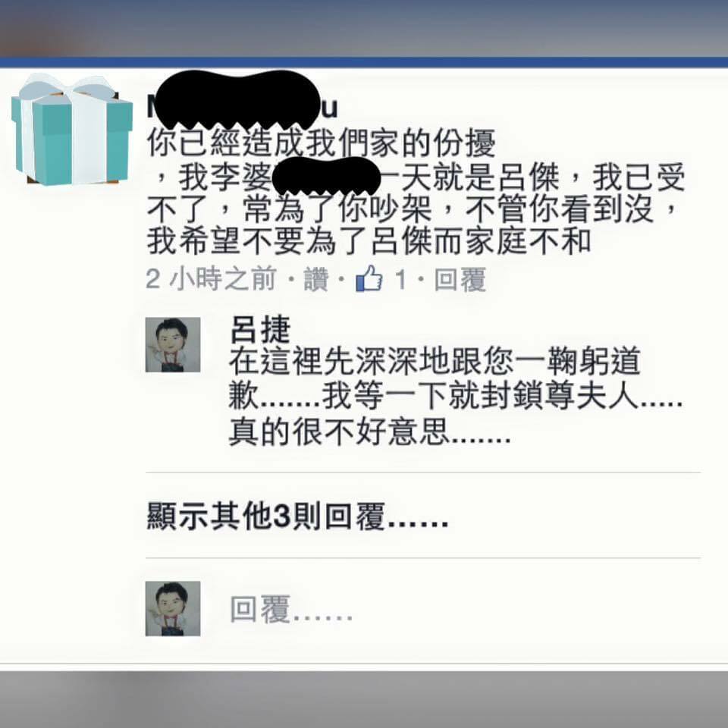728x728 pixels.
Task: Click the comment line 你已經造成我們家的份擾
Action: pyautogui.click(x=322, y=143)
